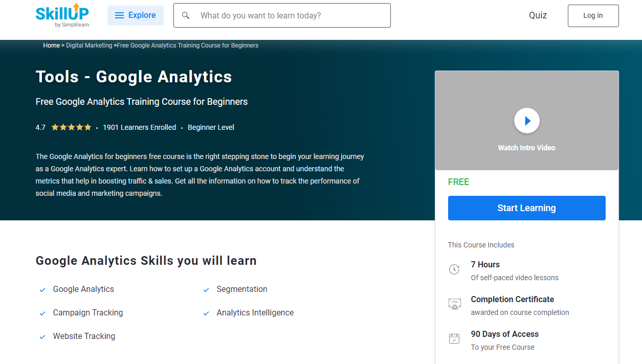Image resolution: width=642 pixels, height=364 pixels.
Task: Click the clock icon beside 7 Hours
Action: (x=454, y=269)
